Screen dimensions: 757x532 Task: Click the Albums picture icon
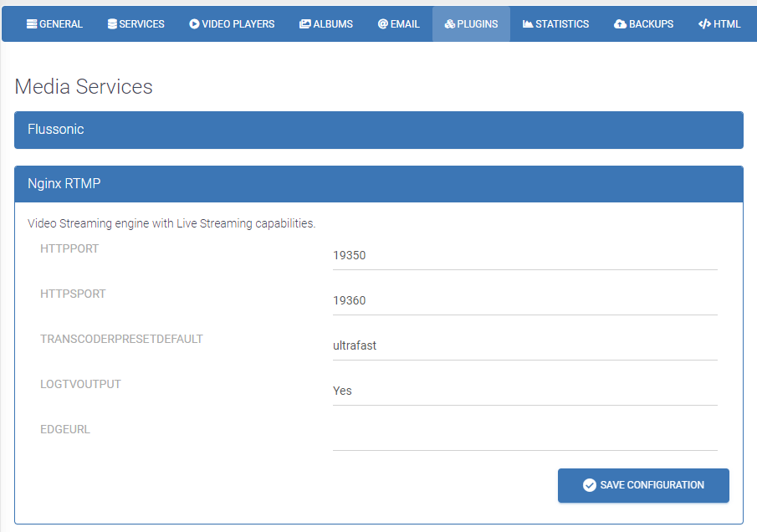click(x=304, y=24)
